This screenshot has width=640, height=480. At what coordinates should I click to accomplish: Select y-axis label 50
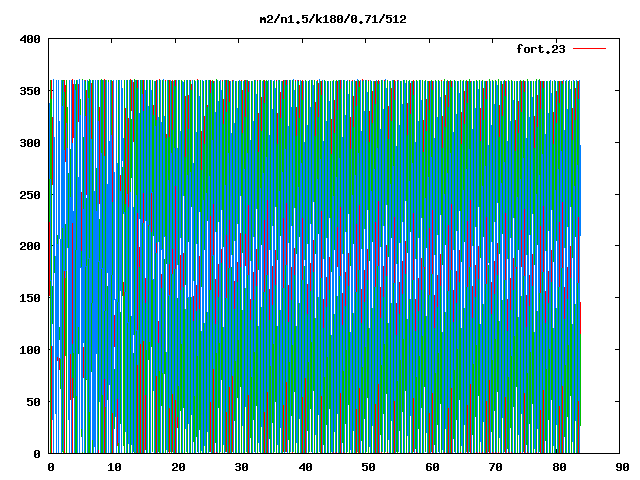(x=33, y=402)
